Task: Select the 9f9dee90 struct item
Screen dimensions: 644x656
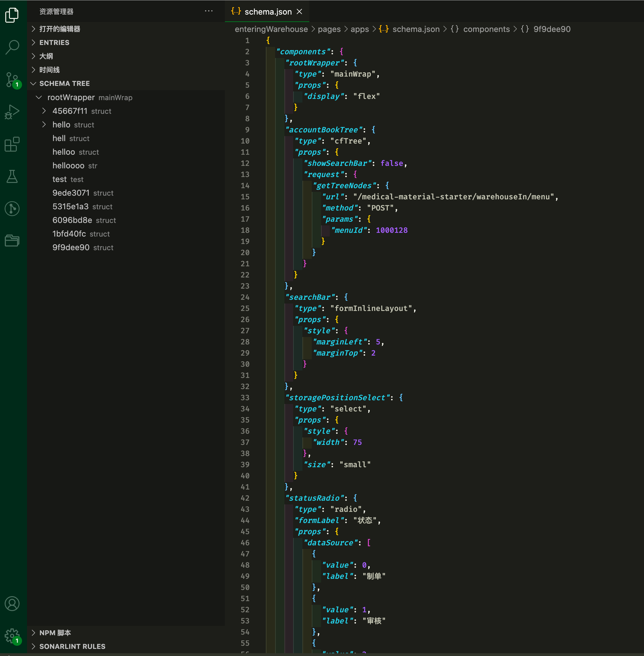Action: [x=126, y=247]
